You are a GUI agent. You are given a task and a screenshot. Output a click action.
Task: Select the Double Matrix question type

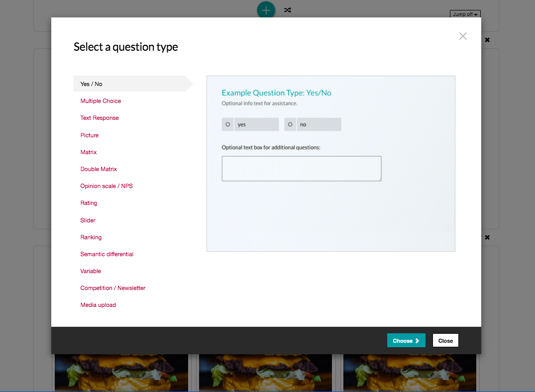pyautogui.click(x=99, y=169)
